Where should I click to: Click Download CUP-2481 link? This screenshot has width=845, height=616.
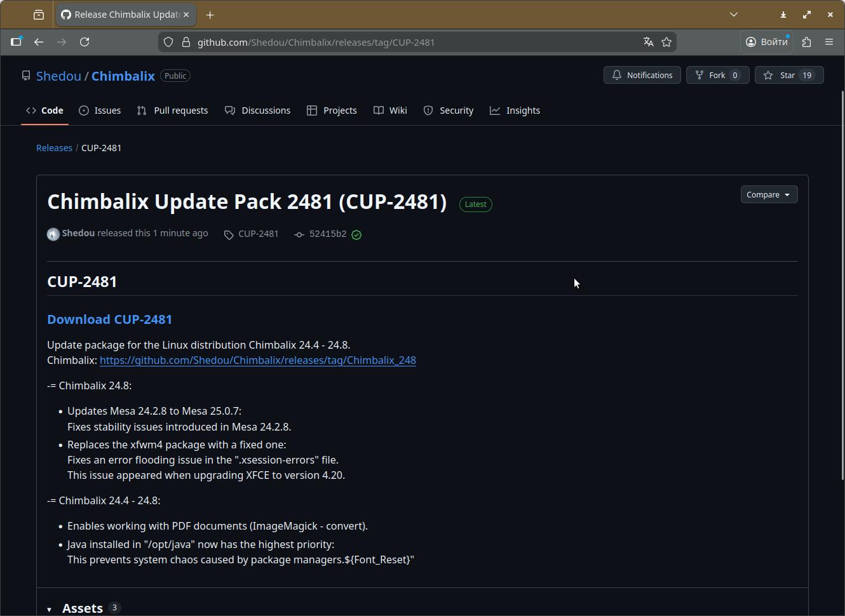pyautogui.click(x=109, y=319)
